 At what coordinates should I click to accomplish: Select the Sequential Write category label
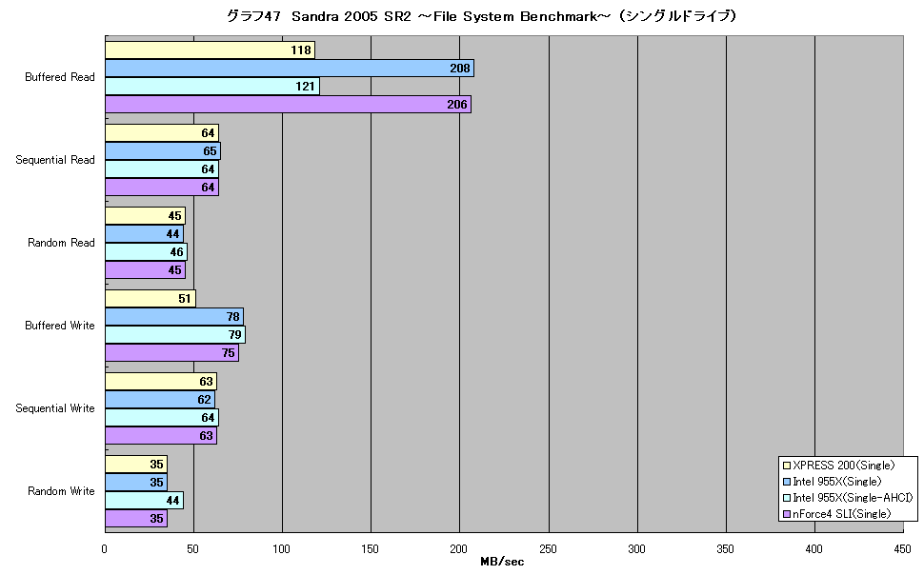pos(55,408)
